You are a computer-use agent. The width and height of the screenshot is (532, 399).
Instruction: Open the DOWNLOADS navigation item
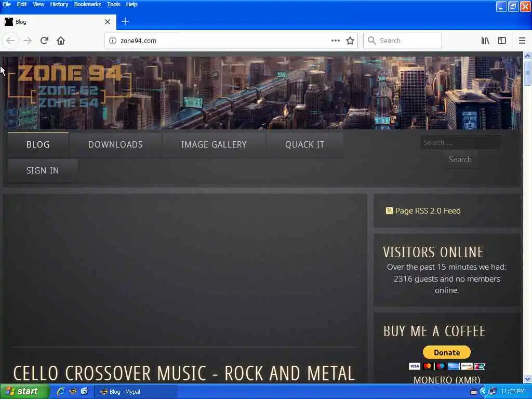point(115,144)
